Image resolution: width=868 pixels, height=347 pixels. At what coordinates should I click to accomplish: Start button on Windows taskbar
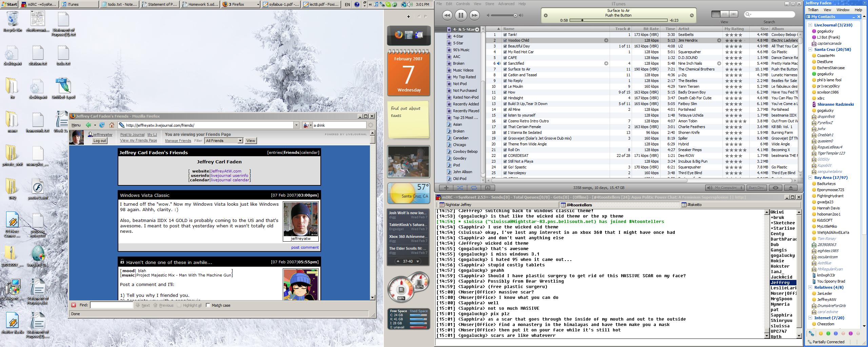[x=9, y=4]
